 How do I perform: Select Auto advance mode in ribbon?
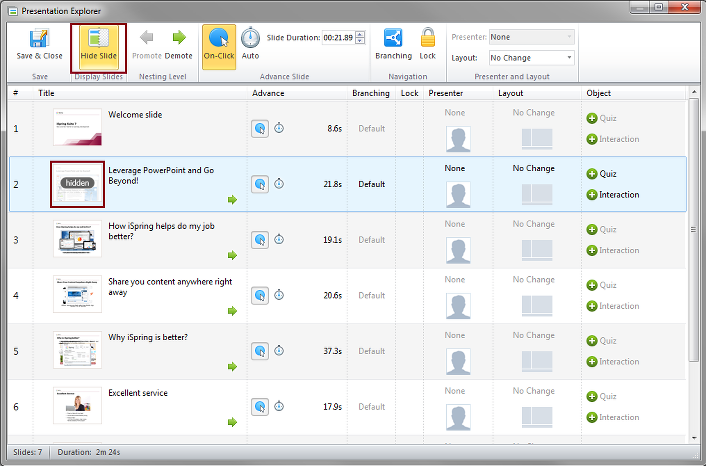pos(250,45)
